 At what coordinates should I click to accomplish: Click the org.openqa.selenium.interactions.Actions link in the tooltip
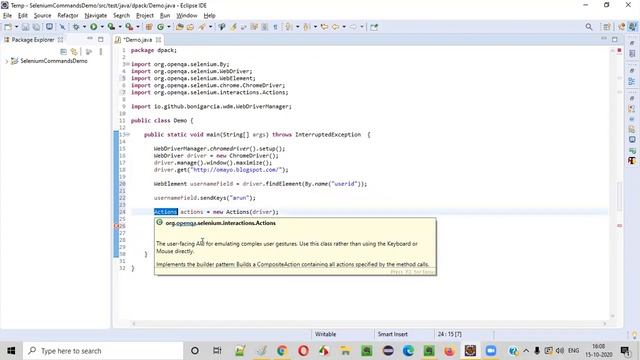pos(220,223)
